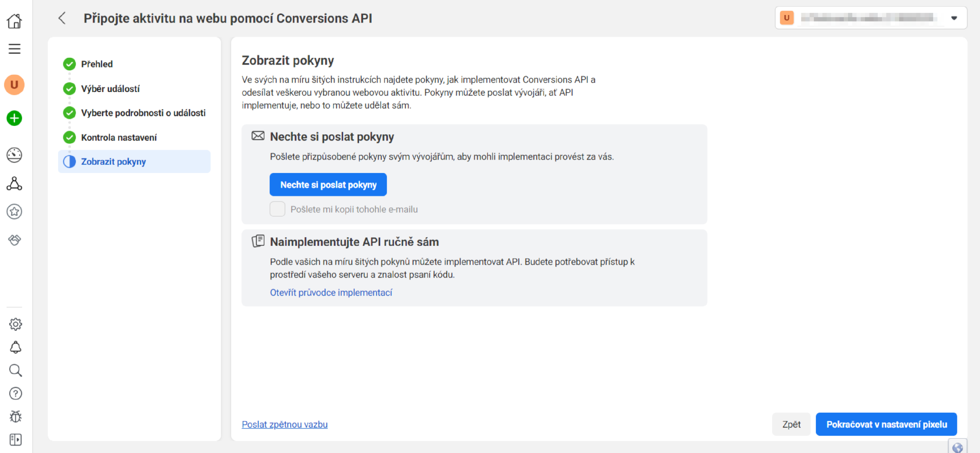Screen dimensions: 980x453
Task: Click the small U badge in account selector
Action: 787,18
